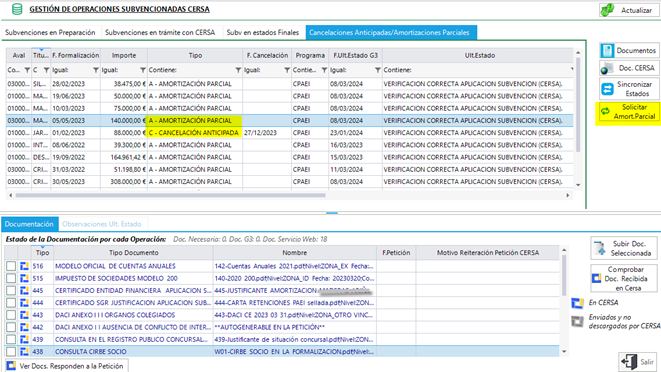Click the Salir exit button
The height and width of the screenshot is (372, 661).
pyautogui.click(x=638, y=362)
